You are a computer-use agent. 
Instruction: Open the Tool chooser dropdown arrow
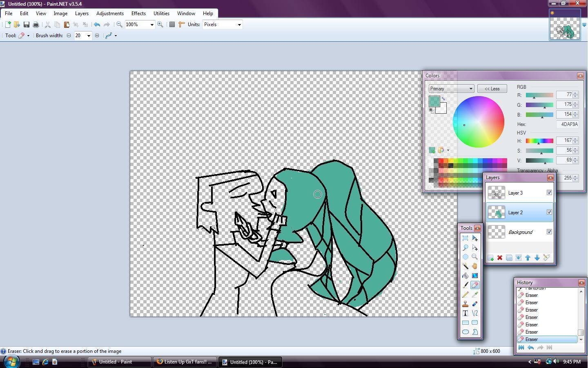[28, 36]
